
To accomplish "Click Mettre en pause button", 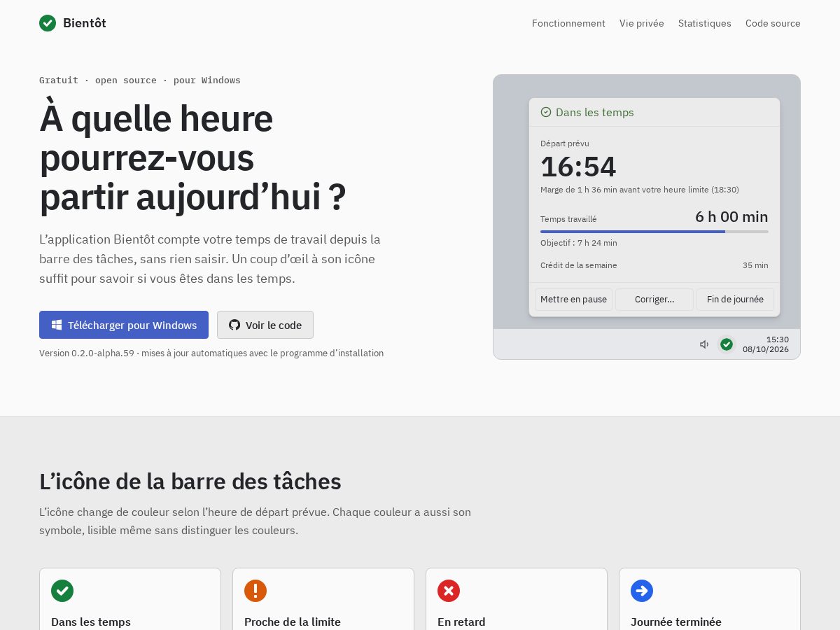I will click(574, 300).
